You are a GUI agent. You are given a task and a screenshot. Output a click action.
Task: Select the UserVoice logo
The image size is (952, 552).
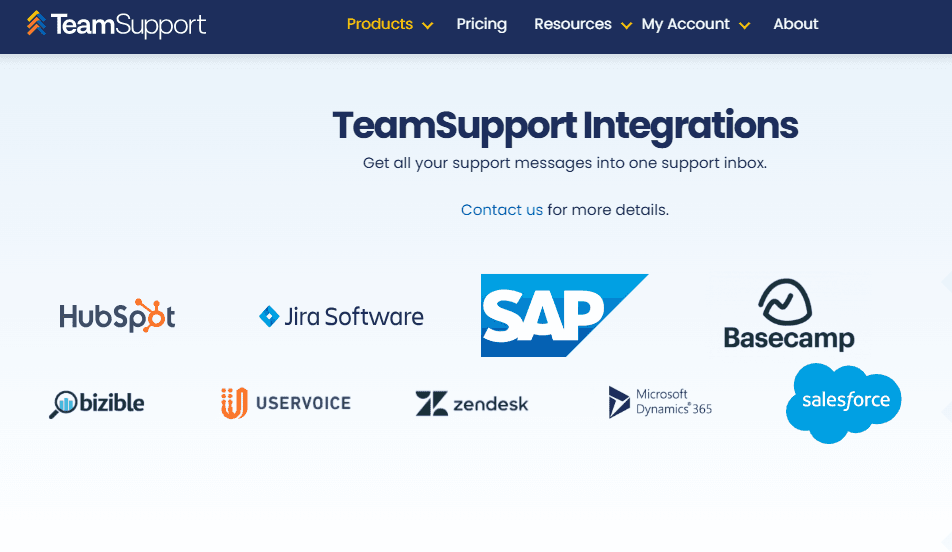click(x=286, y=403)
